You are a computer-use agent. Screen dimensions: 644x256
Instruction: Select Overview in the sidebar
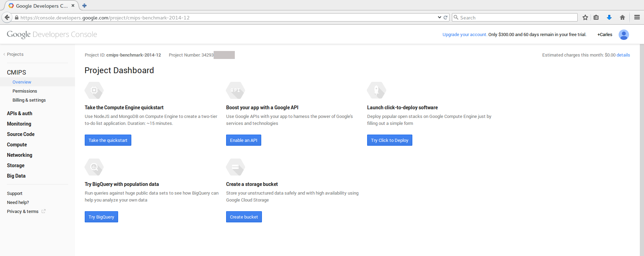[x=22, y=82]
